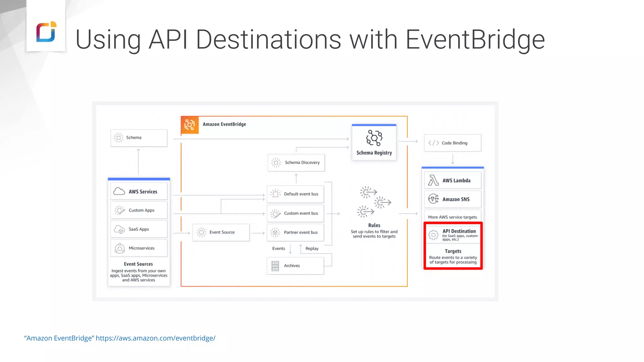Click the orange Amazon EventBridge logo icon

pos(190,125)
